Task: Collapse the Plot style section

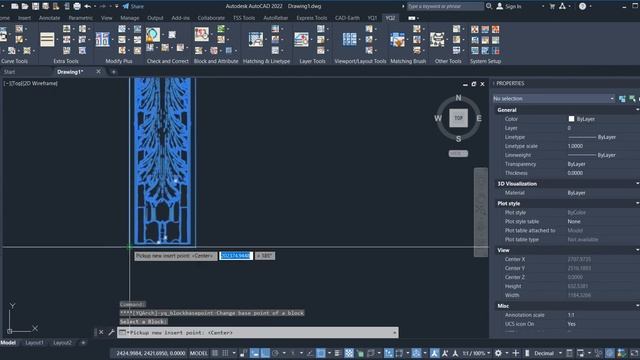Action: pos(637,203)
